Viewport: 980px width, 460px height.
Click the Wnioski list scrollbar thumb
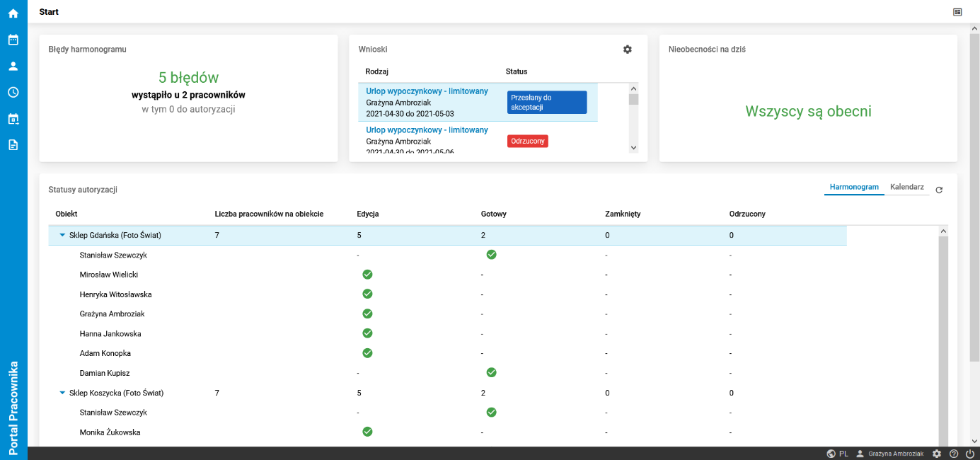(x=633, y=99)
